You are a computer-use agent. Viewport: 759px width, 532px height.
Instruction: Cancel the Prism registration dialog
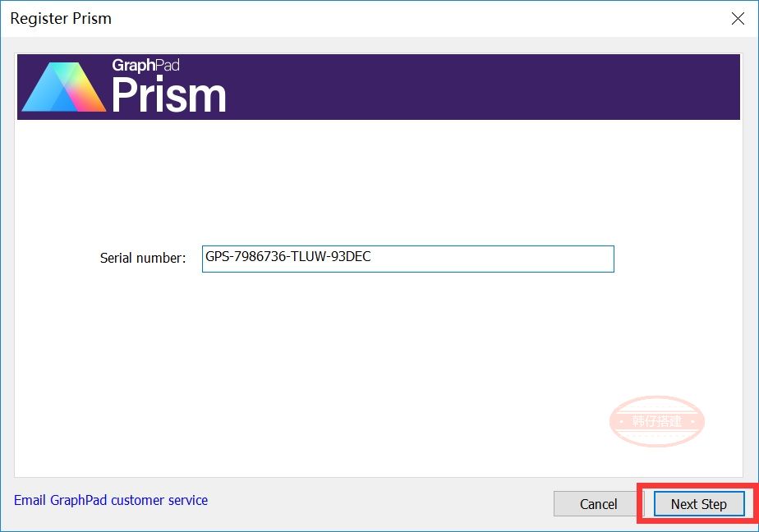pyautogui.click(x=598, y=504)
